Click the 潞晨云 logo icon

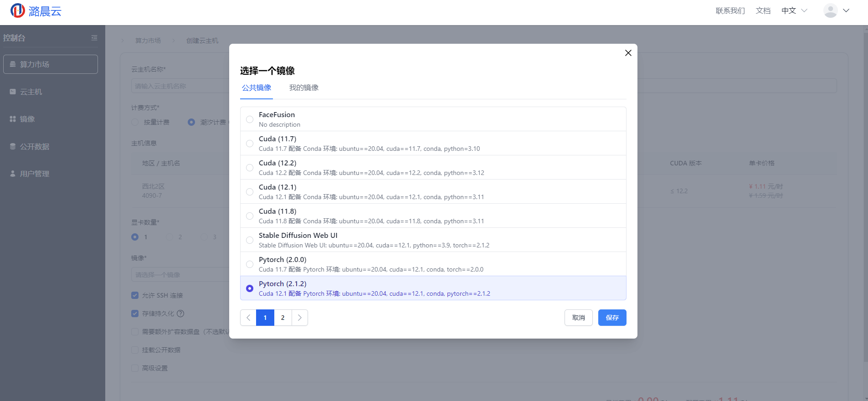coord(18,10)
